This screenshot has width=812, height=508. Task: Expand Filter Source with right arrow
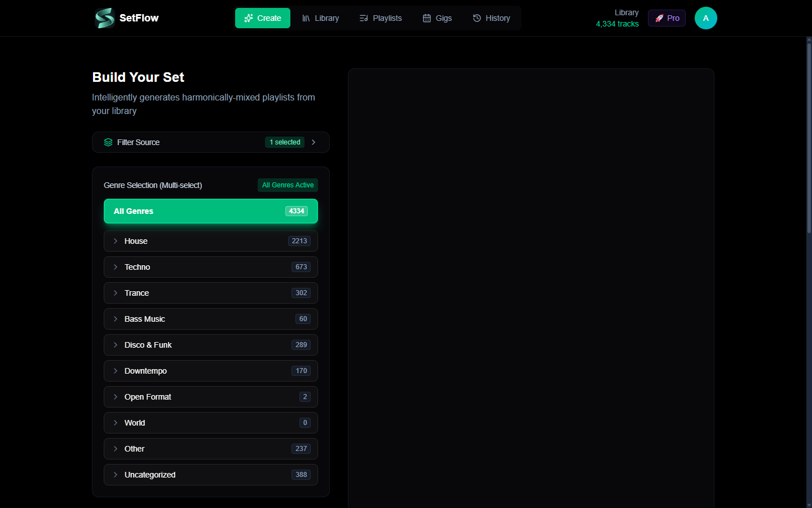click(314, 142)
